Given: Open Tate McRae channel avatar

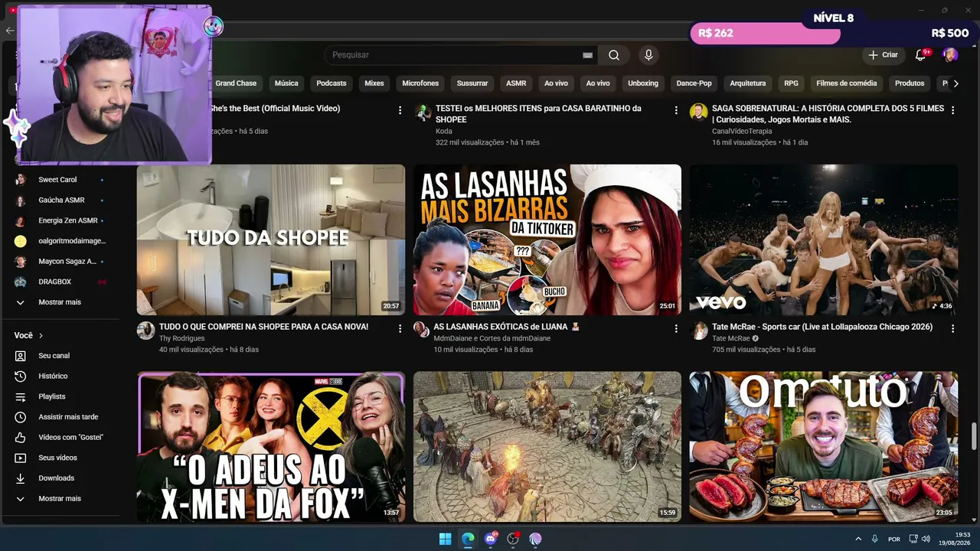Looking at the screenshot, I should [698, 331].
